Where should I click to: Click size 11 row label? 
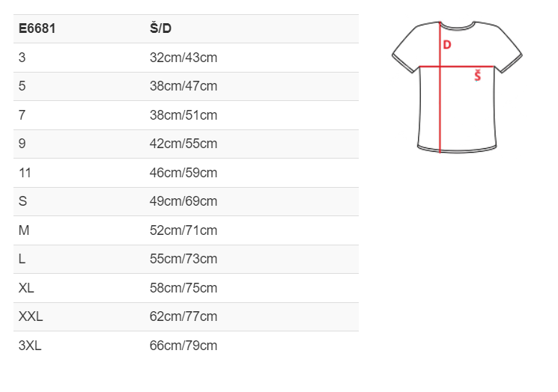[25, 173]
